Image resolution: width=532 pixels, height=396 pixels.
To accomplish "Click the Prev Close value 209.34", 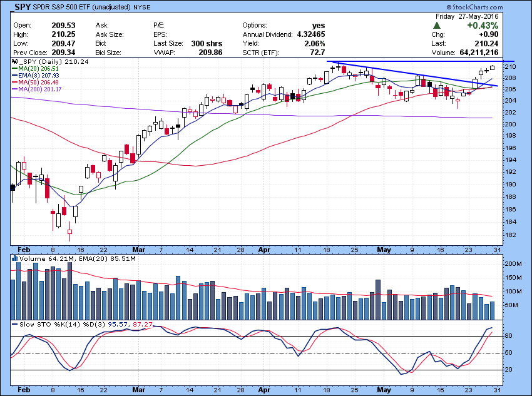I will (x=63, y=53).
